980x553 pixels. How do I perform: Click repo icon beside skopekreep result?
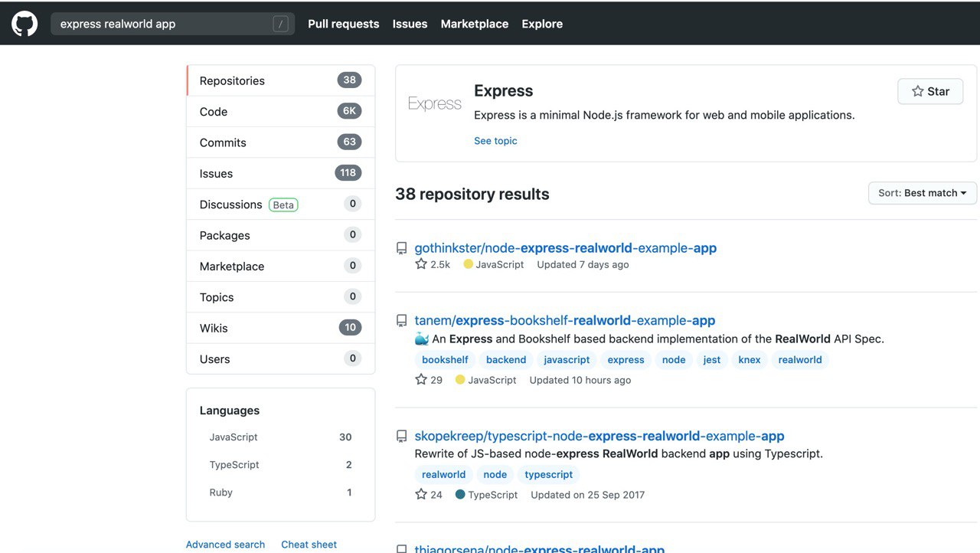pyautogui.click(x=401, y=436)
